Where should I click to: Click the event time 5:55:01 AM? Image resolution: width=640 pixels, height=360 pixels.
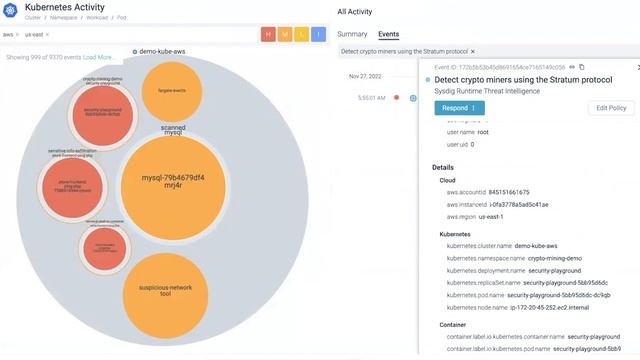(371, 98)
